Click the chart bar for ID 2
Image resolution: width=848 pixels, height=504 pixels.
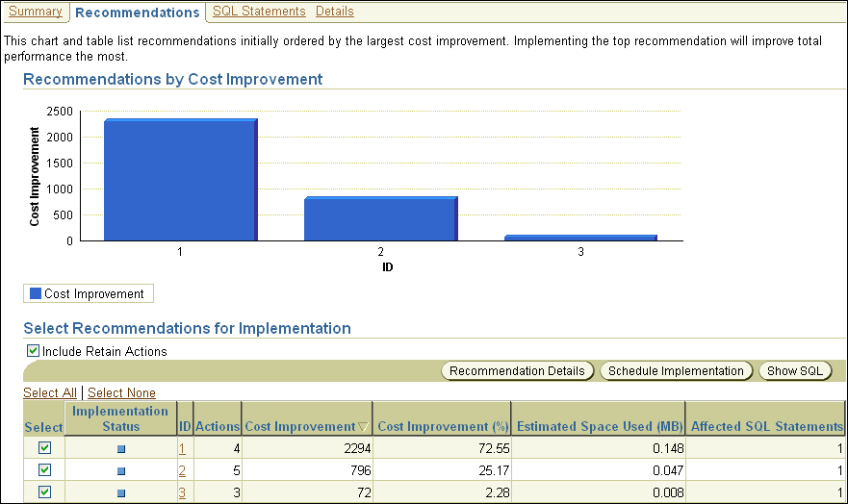pos(379,218)
